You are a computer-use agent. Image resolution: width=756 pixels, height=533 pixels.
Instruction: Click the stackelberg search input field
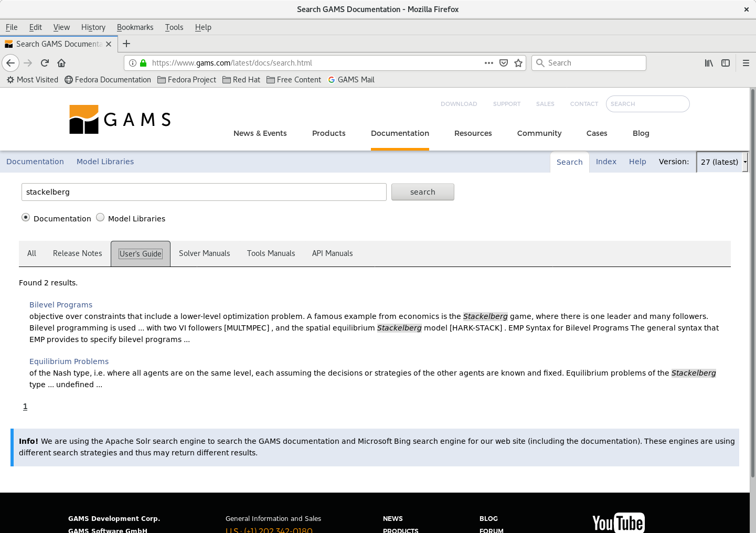tap(204, 192)
